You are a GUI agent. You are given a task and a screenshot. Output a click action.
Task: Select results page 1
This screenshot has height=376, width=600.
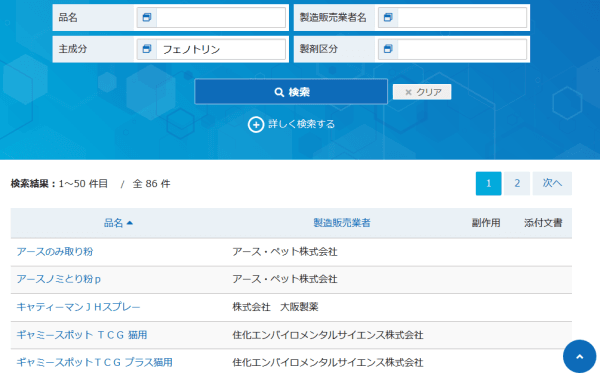(x=488, y=184)
